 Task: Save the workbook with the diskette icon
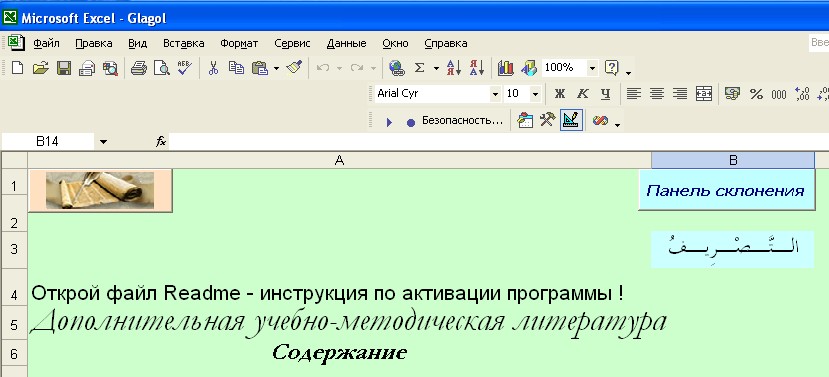pos(64,68)
